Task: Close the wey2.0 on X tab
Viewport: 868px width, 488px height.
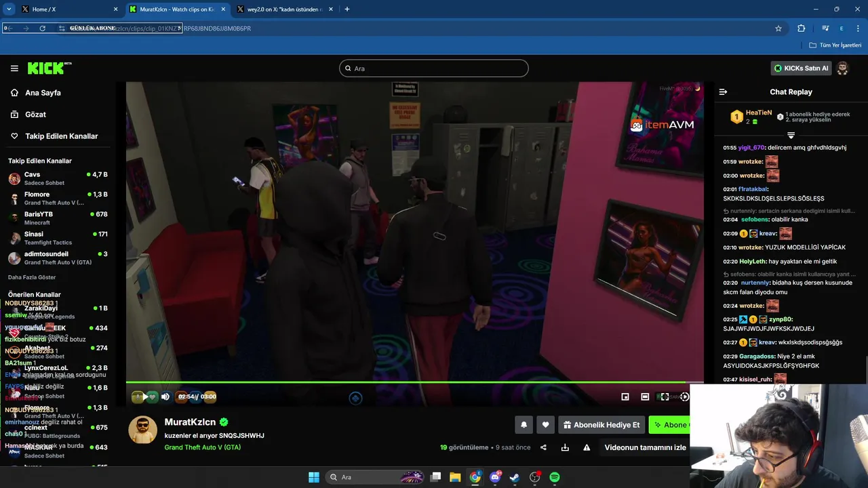Action: [x=332, y=9]
